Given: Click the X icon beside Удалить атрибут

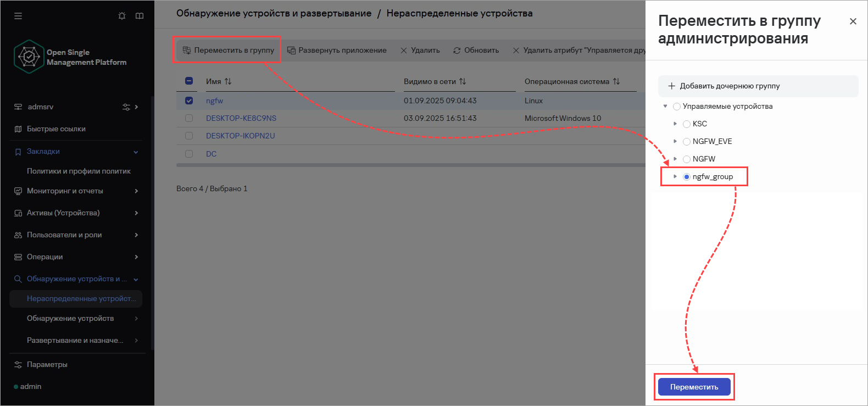Looking at the screenshot, I should (516, 51).
